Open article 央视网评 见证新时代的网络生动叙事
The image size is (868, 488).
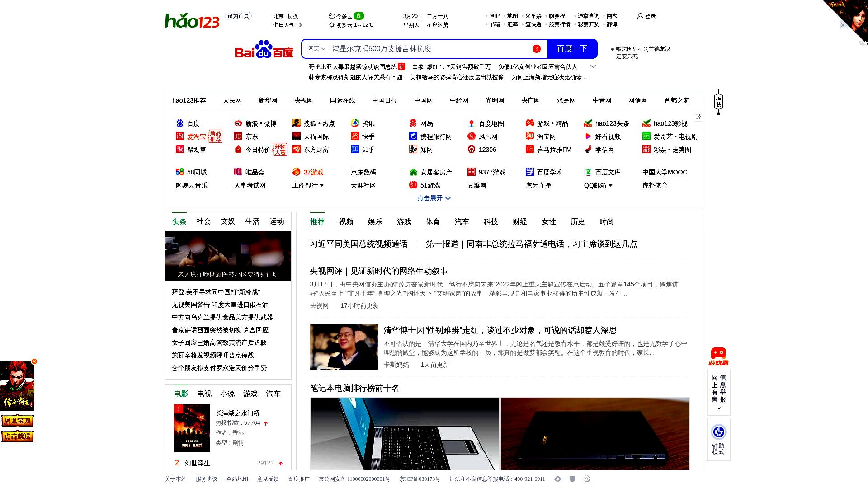pyautogui.click(x=379, y=271)
